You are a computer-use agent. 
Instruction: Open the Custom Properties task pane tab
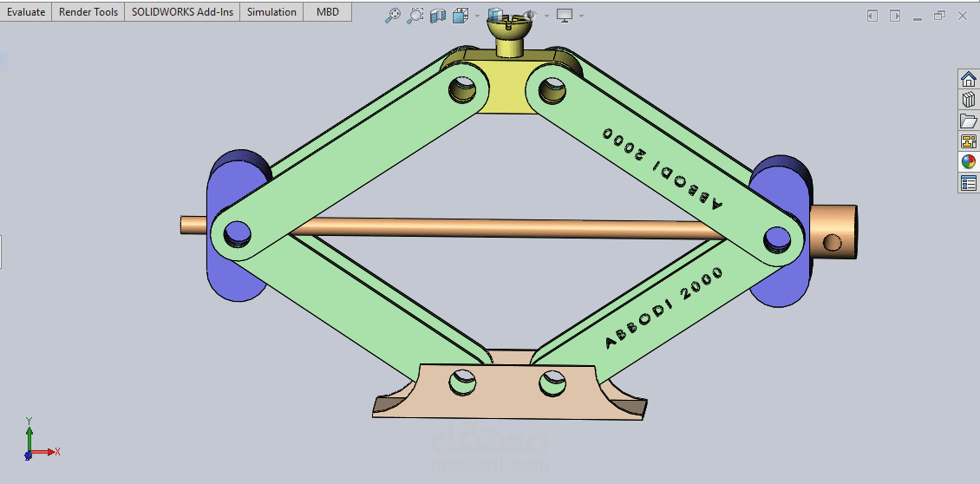point(968,183)
